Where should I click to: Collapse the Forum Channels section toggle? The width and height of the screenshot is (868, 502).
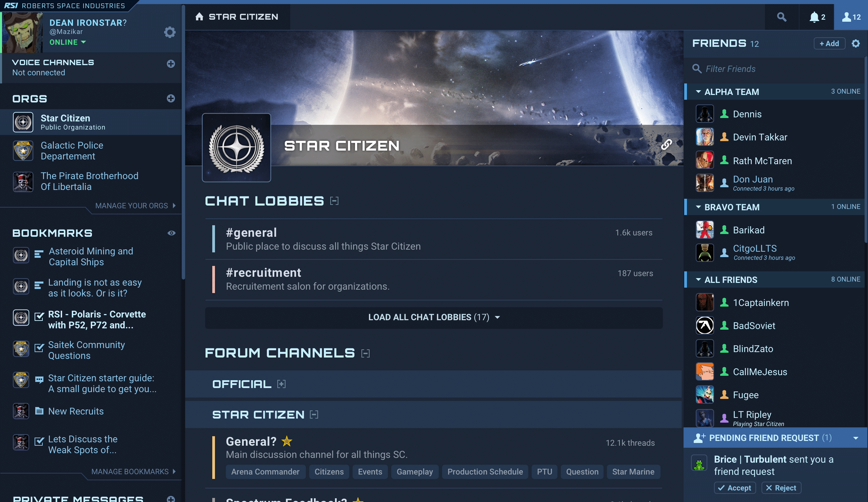tap(366, 353)
